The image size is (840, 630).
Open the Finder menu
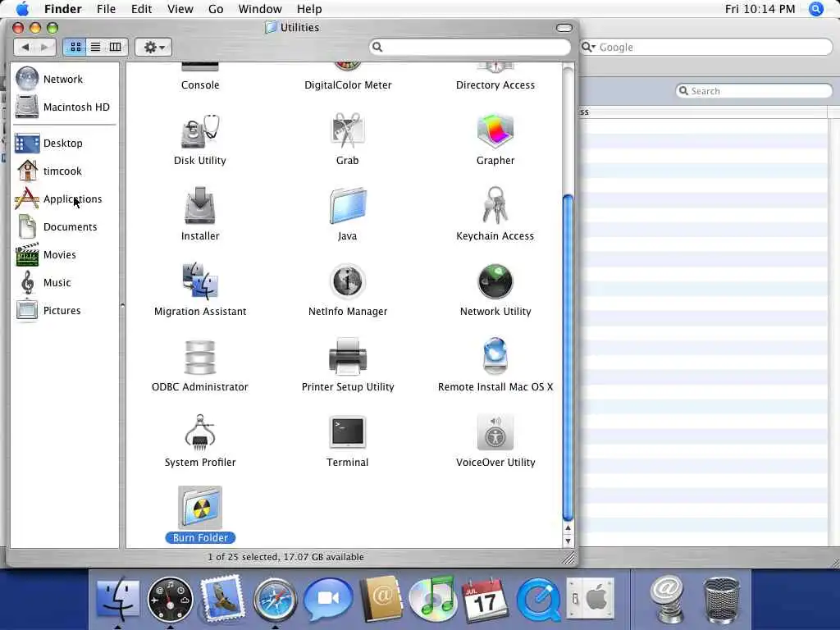point(62,9)
